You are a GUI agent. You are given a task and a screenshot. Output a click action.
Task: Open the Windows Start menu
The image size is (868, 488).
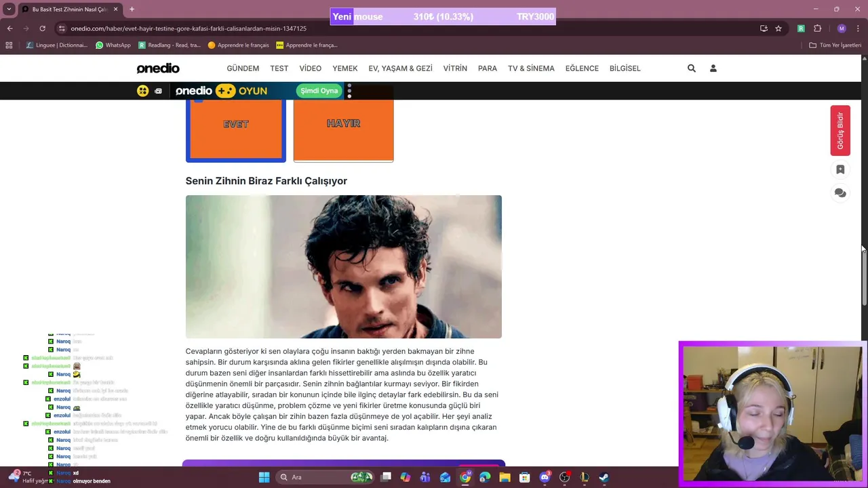(264, 477)
